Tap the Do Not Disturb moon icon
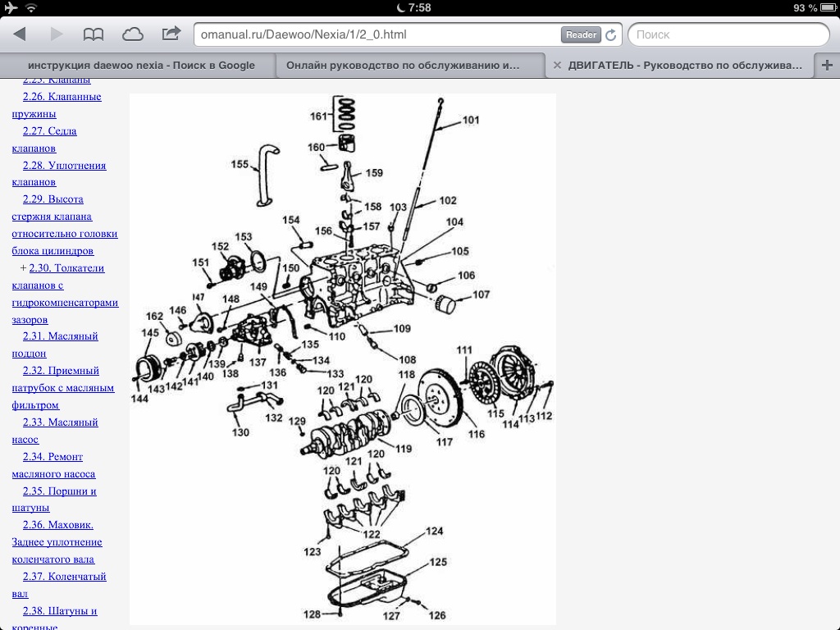 [400, 7]
